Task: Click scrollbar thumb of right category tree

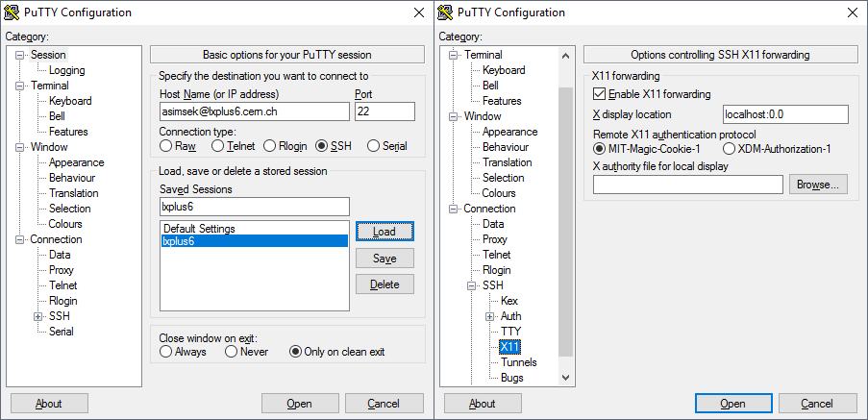Action: [565, 221]
